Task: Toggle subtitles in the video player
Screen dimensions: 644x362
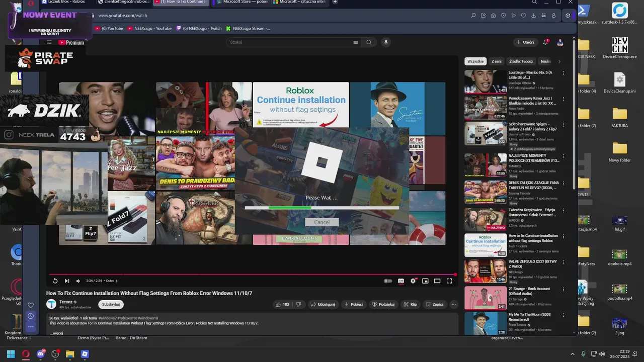Action: pos(401,281)
